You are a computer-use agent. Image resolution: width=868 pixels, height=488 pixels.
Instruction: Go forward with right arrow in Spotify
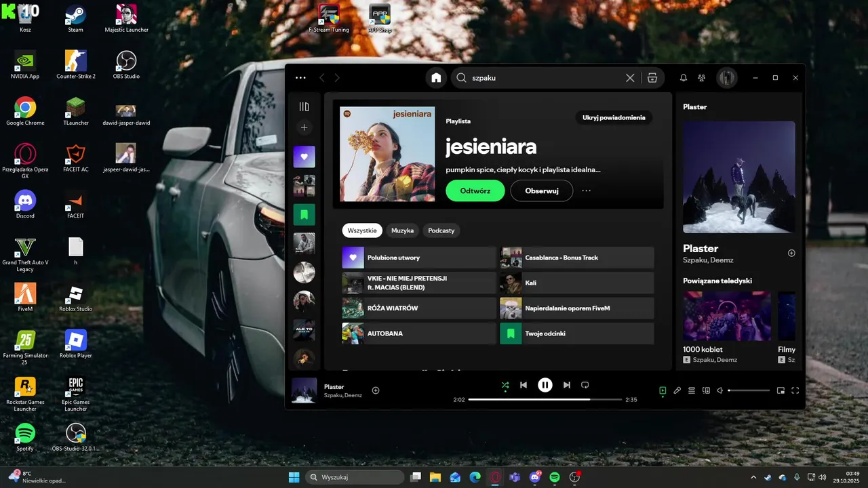coord(337,78)
